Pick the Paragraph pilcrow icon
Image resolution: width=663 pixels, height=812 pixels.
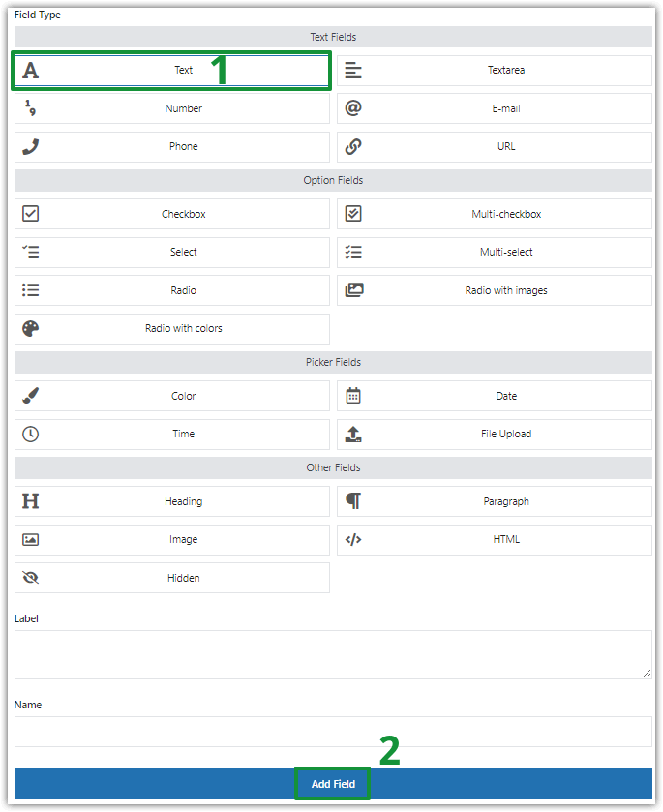(x=353, y=501)
